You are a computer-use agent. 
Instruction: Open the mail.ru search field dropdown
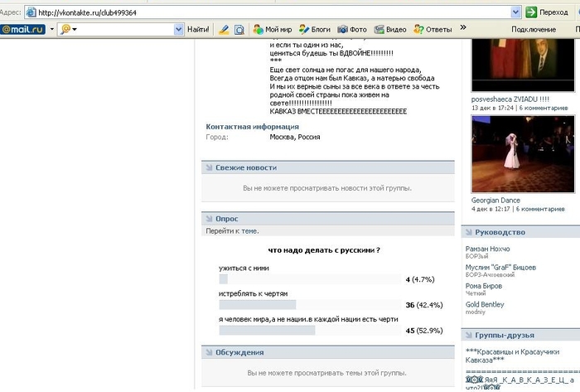point(178,29)
